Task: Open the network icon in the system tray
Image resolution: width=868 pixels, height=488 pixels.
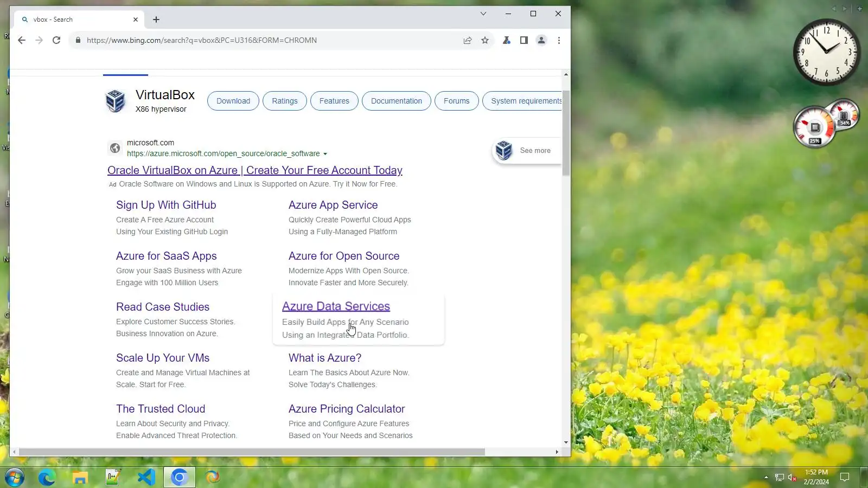Action: [x=780, y=478]
